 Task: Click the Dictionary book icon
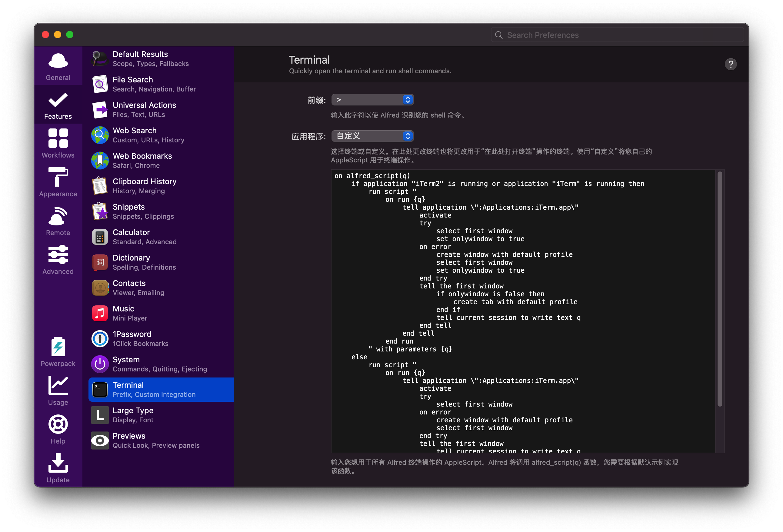point(100,262)
